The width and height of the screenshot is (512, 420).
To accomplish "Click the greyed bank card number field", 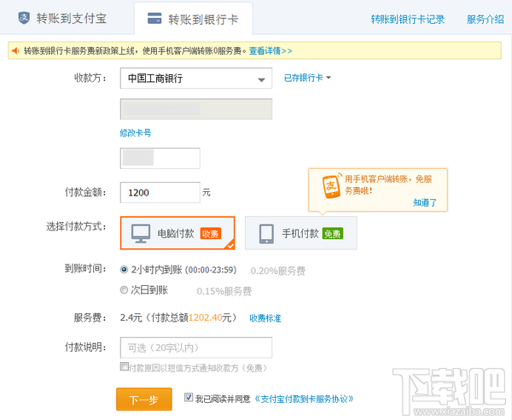I will click(196, 109).
